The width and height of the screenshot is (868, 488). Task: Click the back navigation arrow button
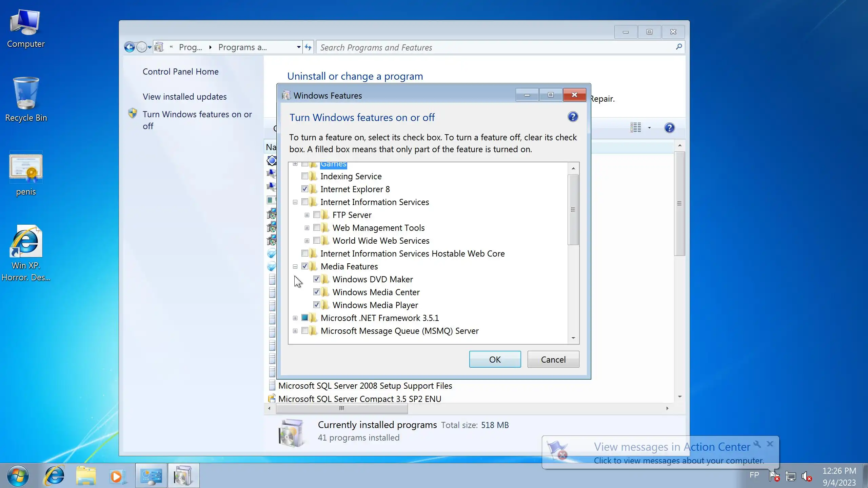coord(129,47)
